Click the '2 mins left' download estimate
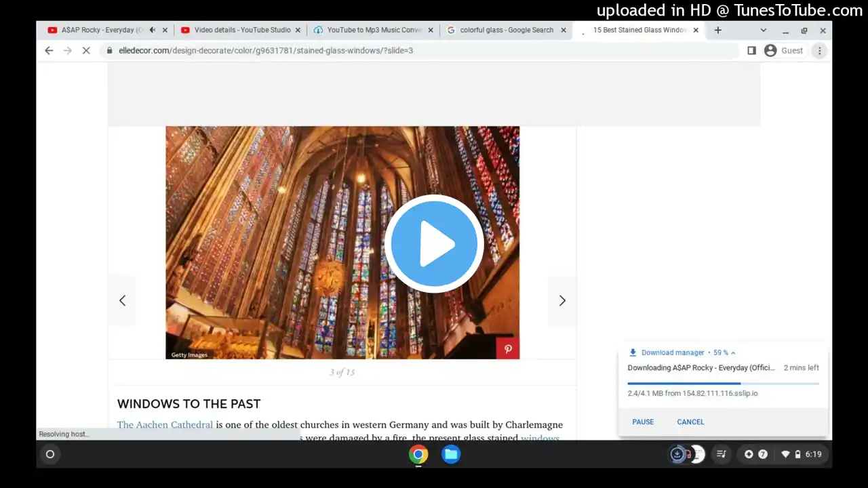The image size is (868, 488). point(802,368)
